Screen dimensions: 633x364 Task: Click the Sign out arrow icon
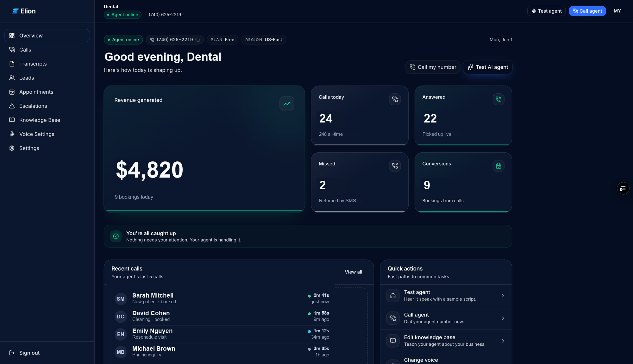tap(12, 353)
